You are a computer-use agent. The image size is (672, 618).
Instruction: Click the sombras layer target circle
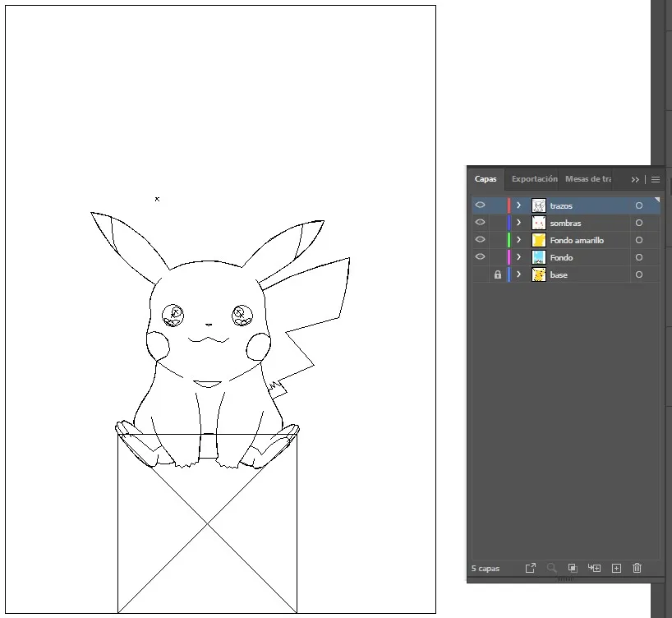639,223
